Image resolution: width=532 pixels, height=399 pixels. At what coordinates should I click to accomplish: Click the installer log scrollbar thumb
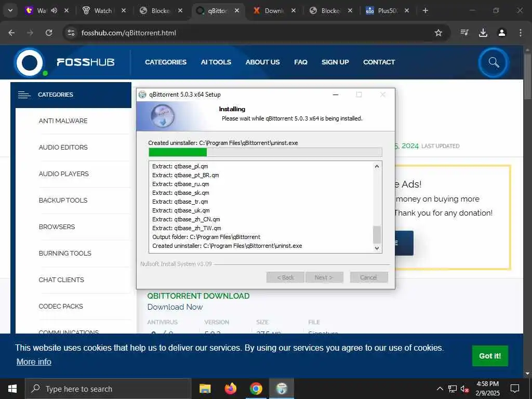377,235
